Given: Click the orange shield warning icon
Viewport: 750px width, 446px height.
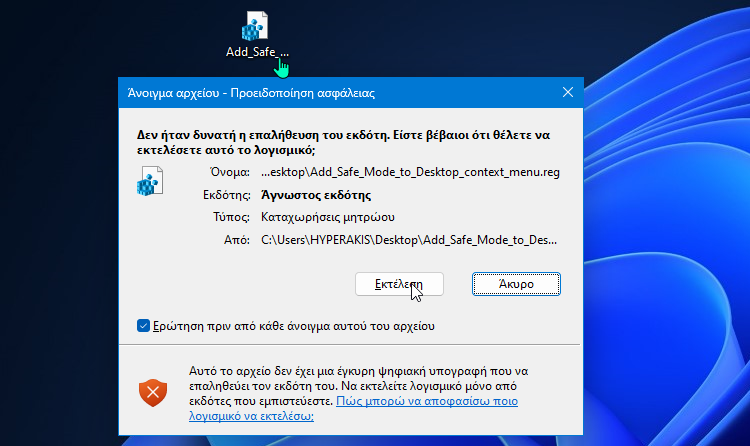Looking at the screenshot, I should click(x=153, y=392).
